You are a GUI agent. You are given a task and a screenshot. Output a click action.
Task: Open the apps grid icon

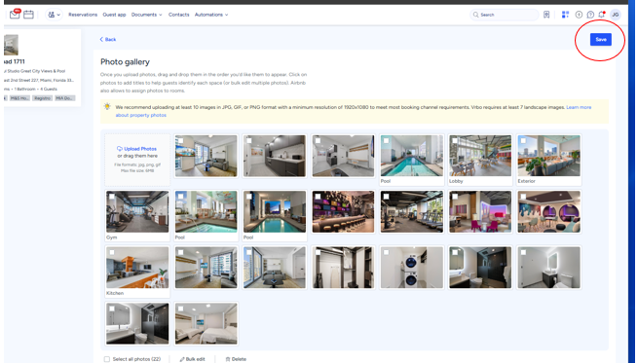[565, 15]
